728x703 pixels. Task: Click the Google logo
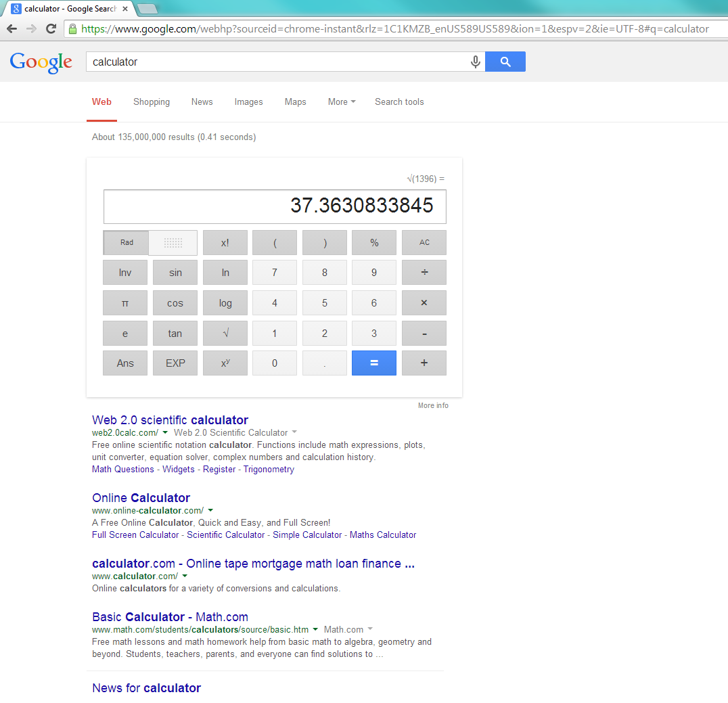[x=41, y=62]
